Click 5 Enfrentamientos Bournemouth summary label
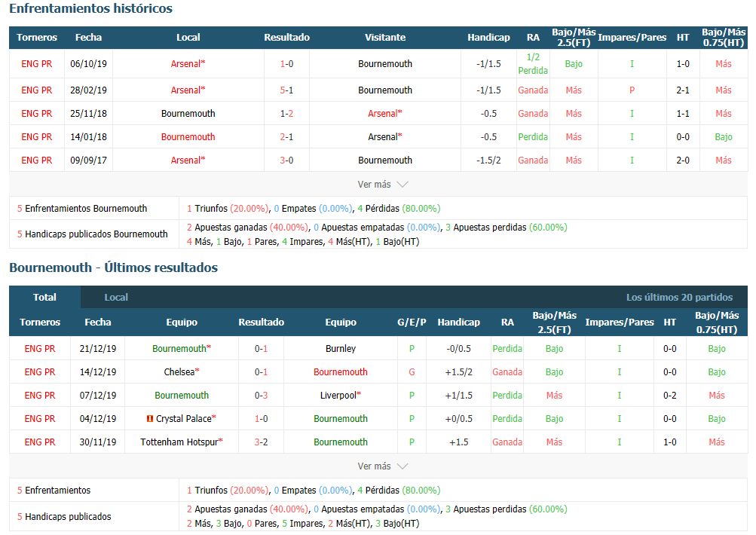This screenshot has width=756, height=535. [82, 209]
